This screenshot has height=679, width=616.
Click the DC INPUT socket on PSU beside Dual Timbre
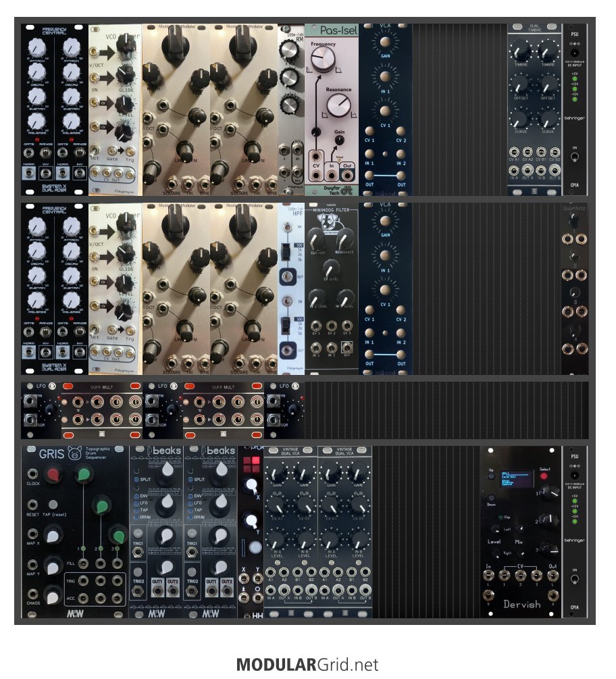click(x=574, y=53)
